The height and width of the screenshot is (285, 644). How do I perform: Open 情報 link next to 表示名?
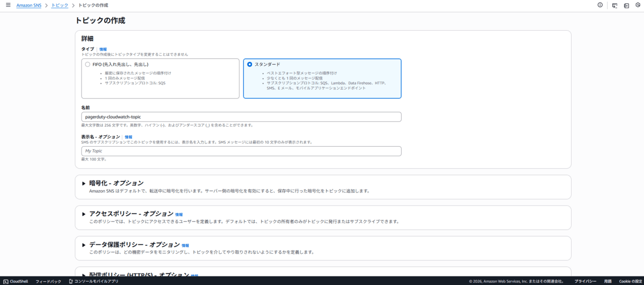(128, 137)
